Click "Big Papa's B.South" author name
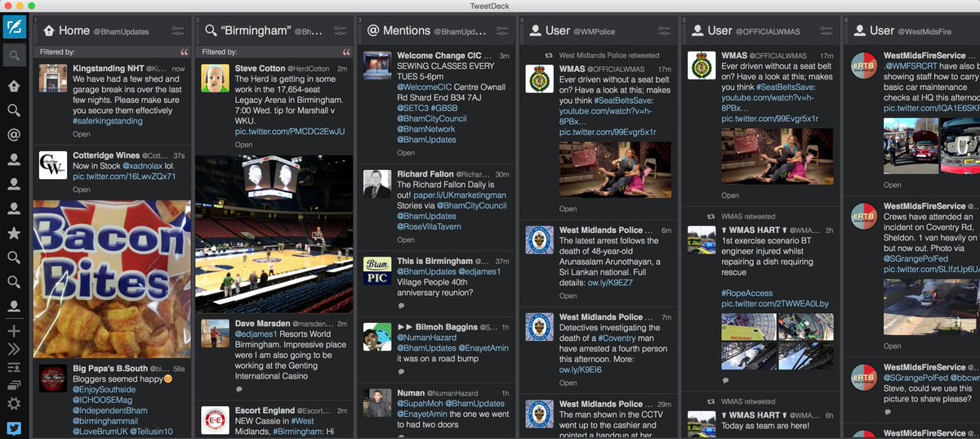Viewport: 980px width, 439px height. [109, 369]
